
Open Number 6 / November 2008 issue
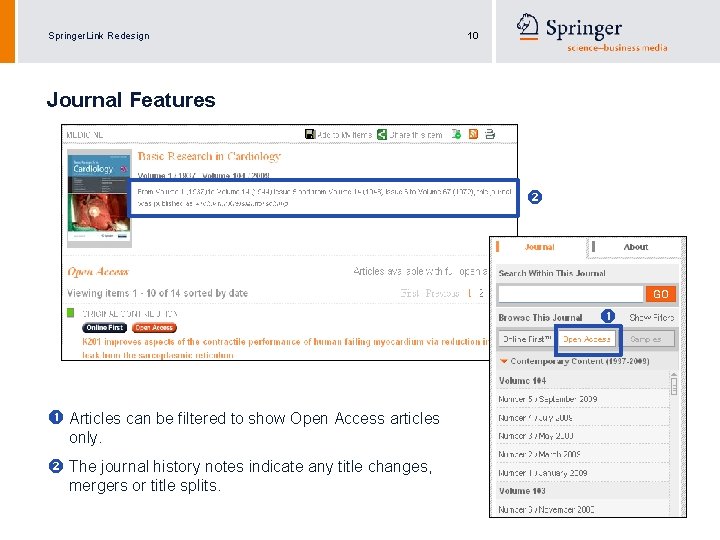[546, 509]
